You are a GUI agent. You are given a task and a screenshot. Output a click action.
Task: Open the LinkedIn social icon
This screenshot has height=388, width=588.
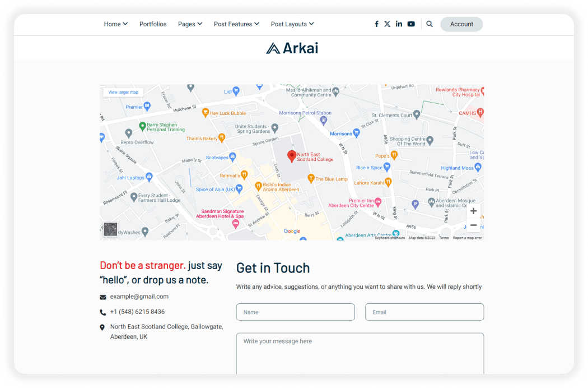(x=399, y=24)
